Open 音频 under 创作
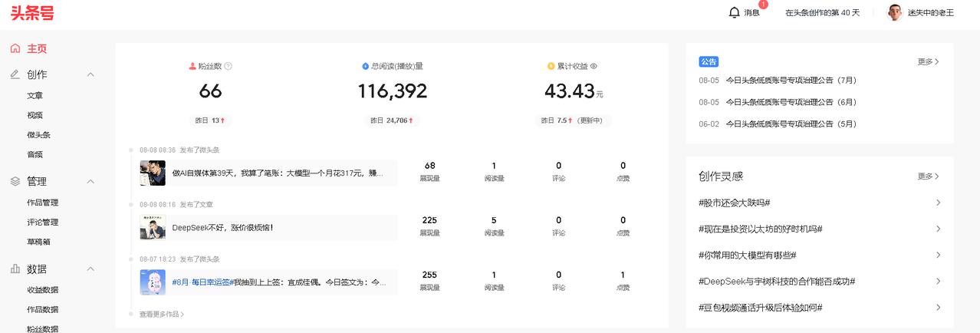Image resolution: width=980 pixels, height=333 pixels. (x=35, y=154)
